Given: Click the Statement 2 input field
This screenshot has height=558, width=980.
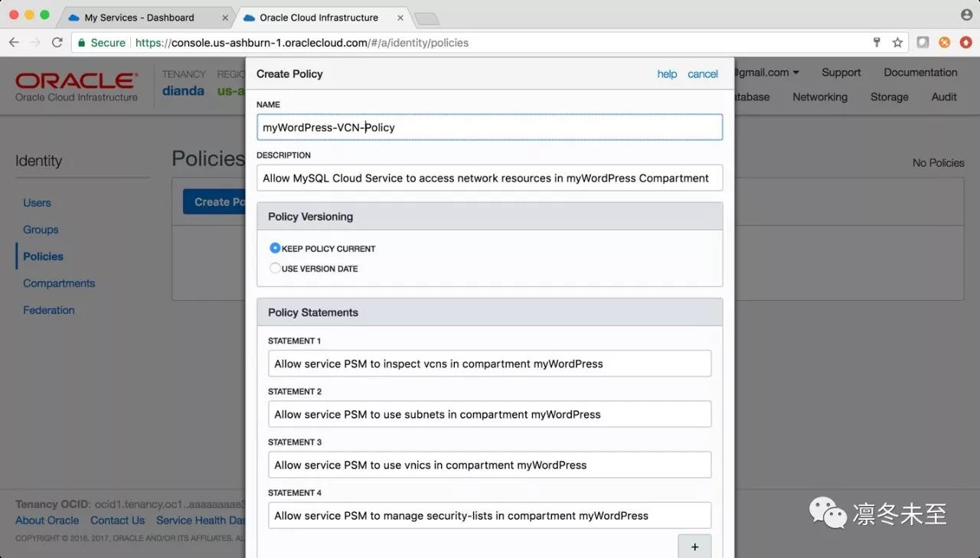Looking at the screenshot, I should [x=489, y=414].
